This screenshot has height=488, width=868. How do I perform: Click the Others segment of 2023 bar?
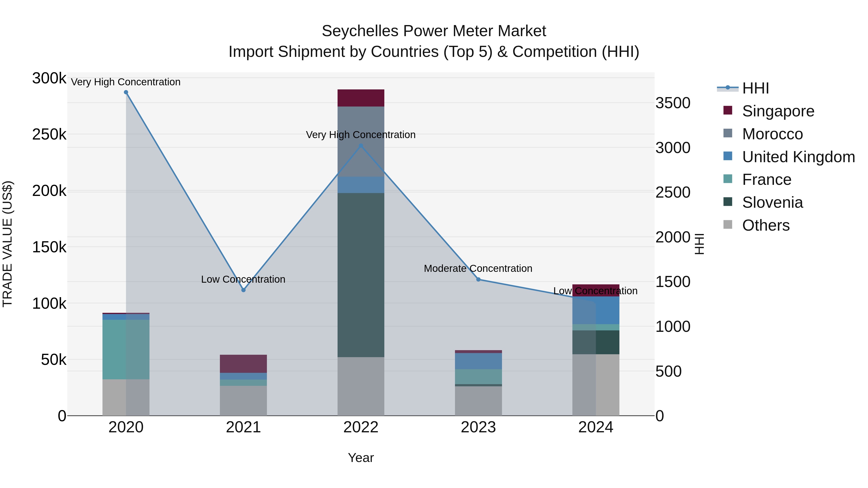pos(478,401)
